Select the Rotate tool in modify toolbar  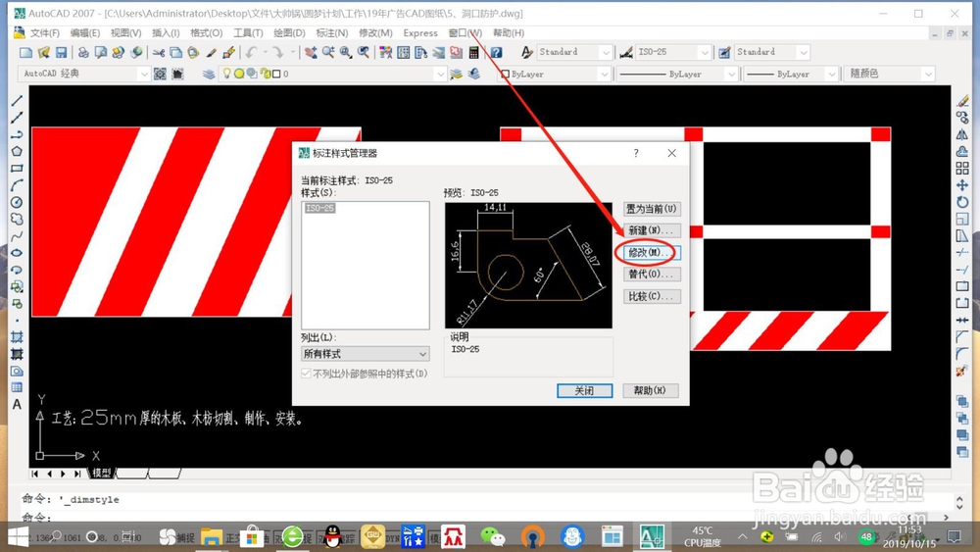962,202
